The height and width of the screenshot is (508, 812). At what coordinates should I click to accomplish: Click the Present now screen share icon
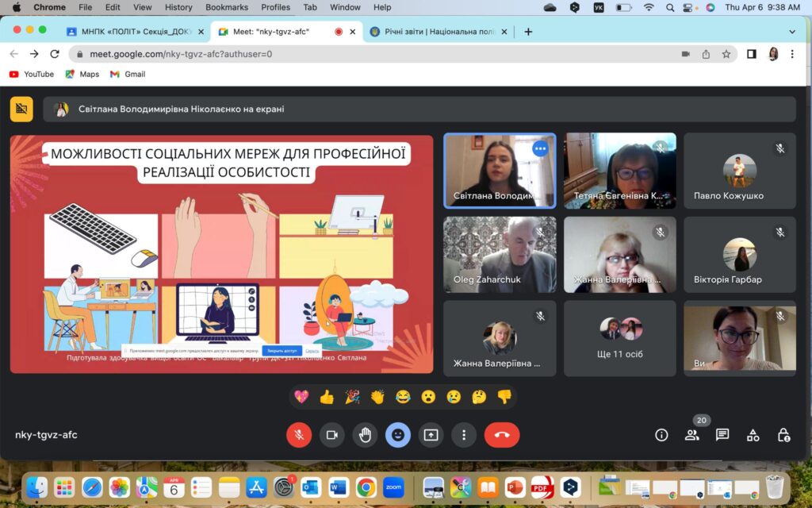[x=431, y=435]
